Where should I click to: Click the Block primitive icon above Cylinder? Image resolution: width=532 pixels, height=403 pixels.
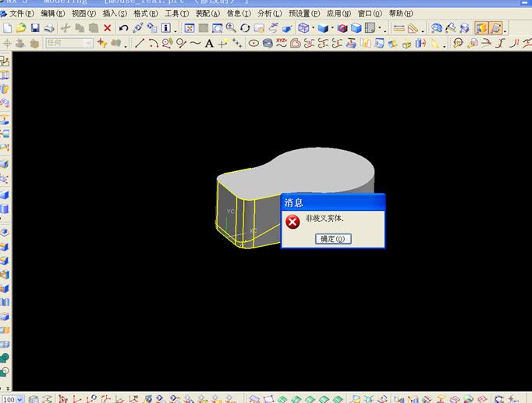click(x=5, y=194)
